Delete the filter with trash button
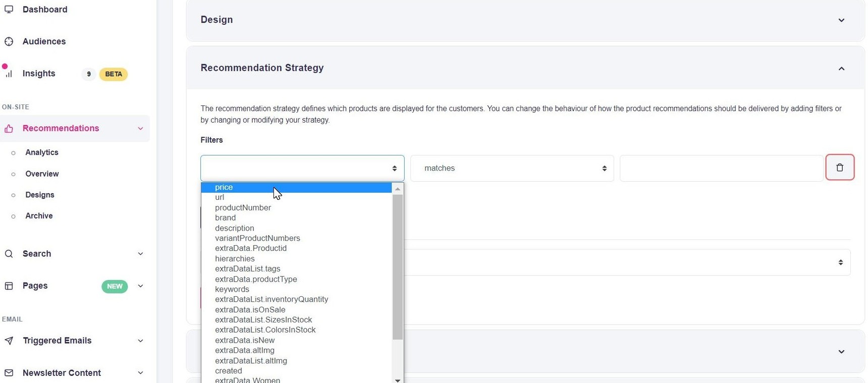Image resolution: width=868 pixels, height=383 pixels. click(x=840, y=168)
